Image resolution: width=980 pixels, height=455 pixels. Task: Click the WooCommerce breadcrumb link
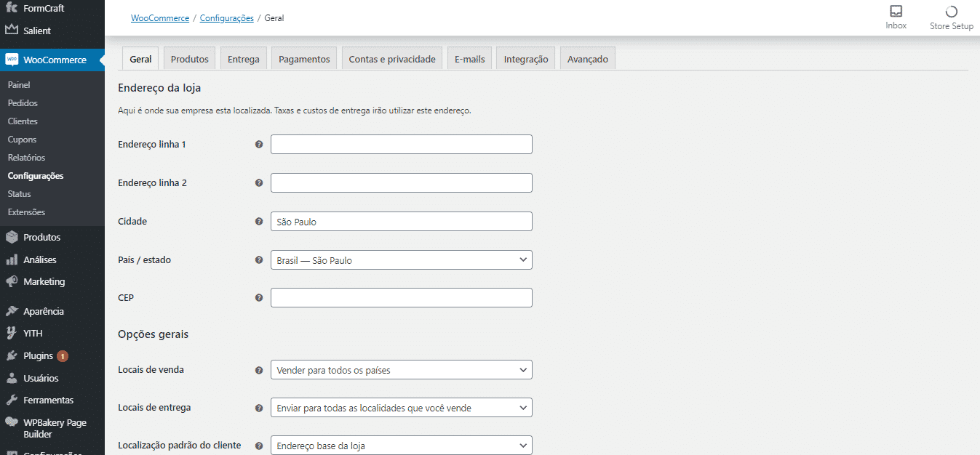160,18
